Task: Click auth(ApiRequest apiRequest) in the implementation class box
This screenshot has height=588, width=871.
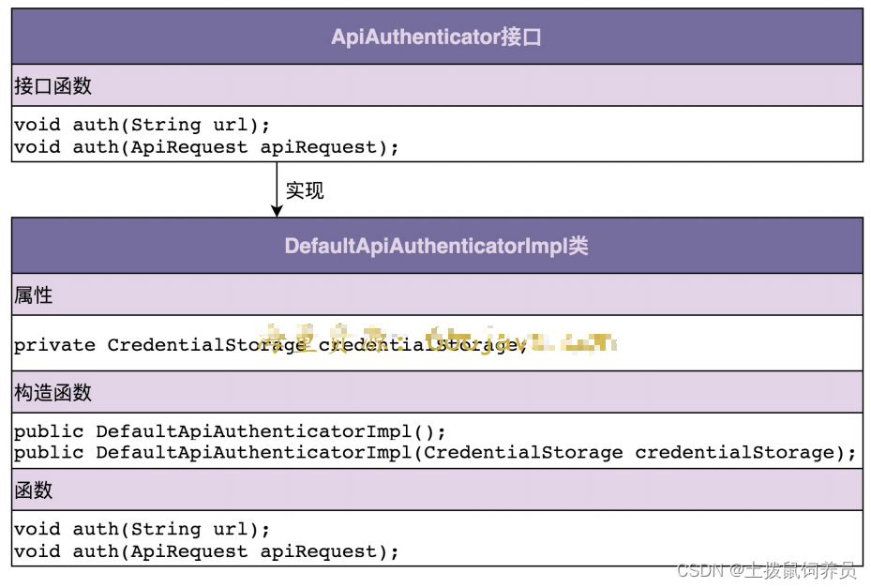Action: pos(206,551)
